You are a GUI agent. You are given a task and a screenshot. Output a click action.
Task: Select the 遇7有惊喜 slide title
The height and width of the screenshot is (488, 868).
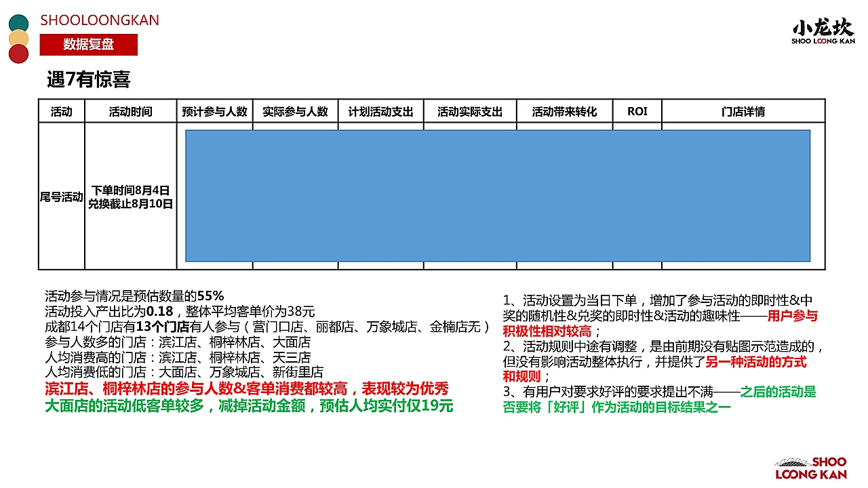pyautogui.click(x=88, y=79)
